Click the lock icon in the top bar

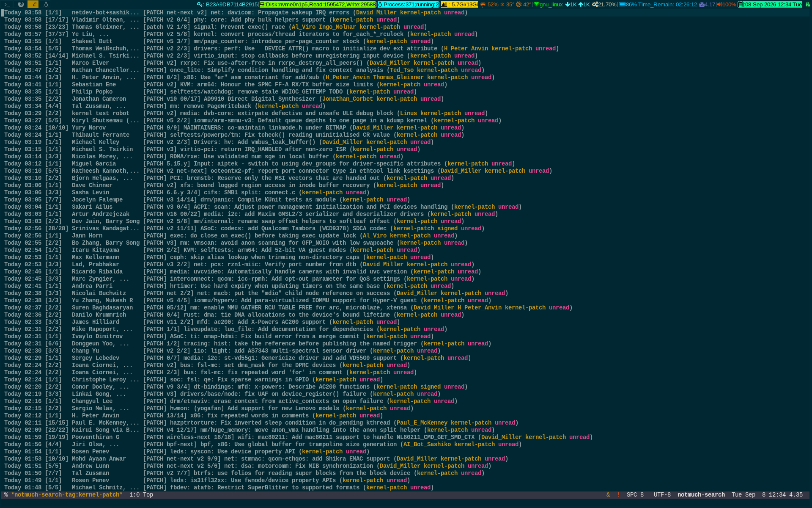tap(807, 4)
